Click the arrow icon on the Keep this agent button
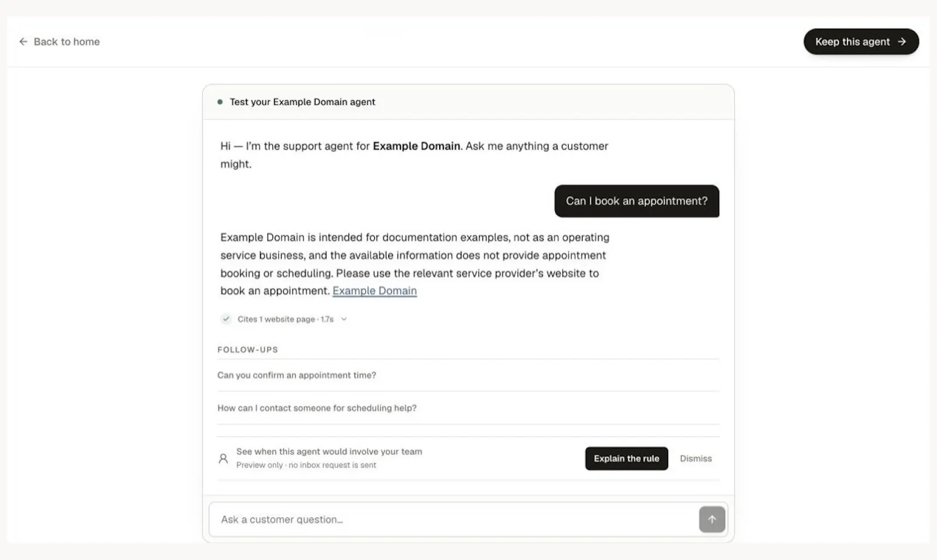 [x=902, y=42]
